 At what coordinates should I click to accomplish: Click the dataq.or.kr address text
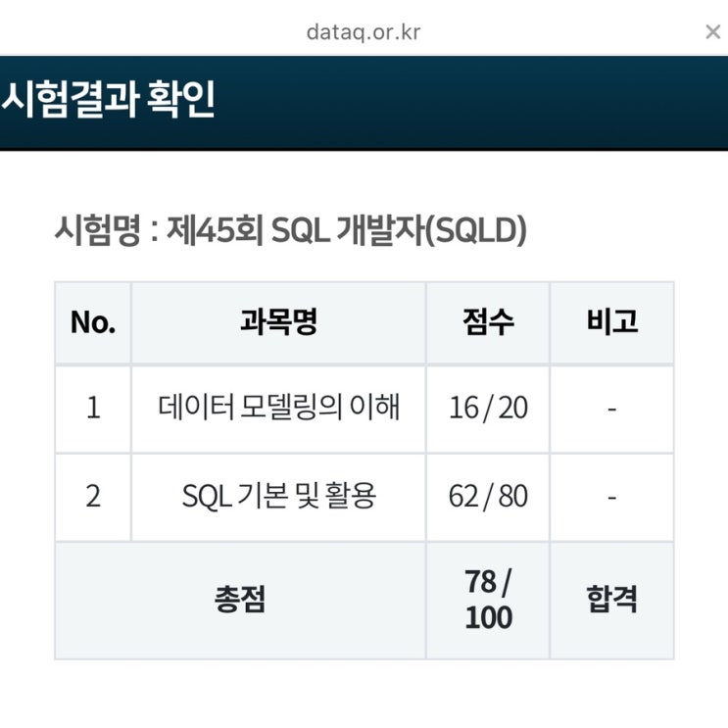coord(364,32)
